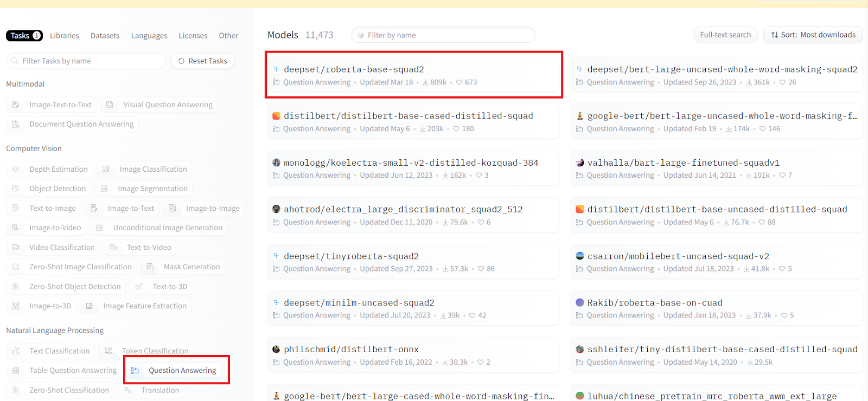Screen dimensions: 868x401
Task: Click the Text-to-Video task icon
Action: [x=113, y=247]
